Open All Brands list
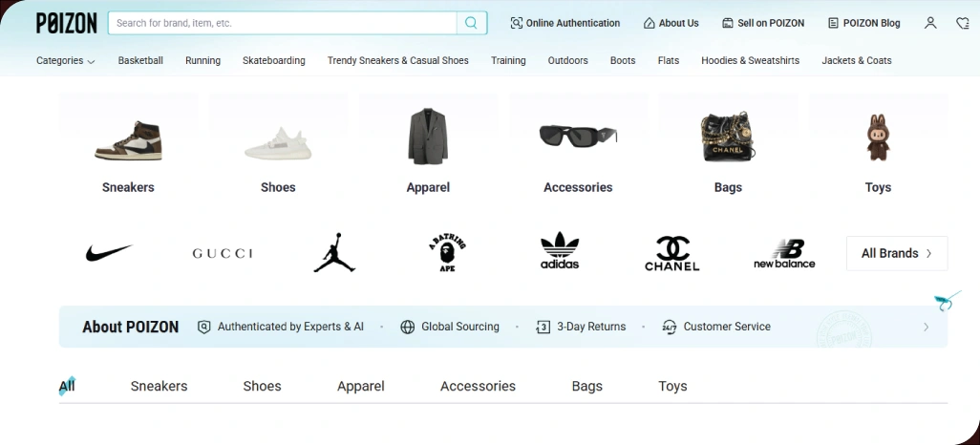The height and width of the screenshot is (445, 980). [897, 253]
